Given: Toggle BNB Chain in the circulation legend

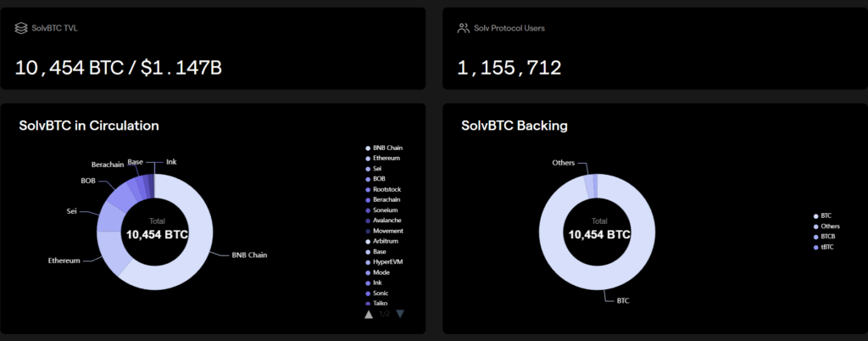Looking at the screenshot, I should pos(387,148).
